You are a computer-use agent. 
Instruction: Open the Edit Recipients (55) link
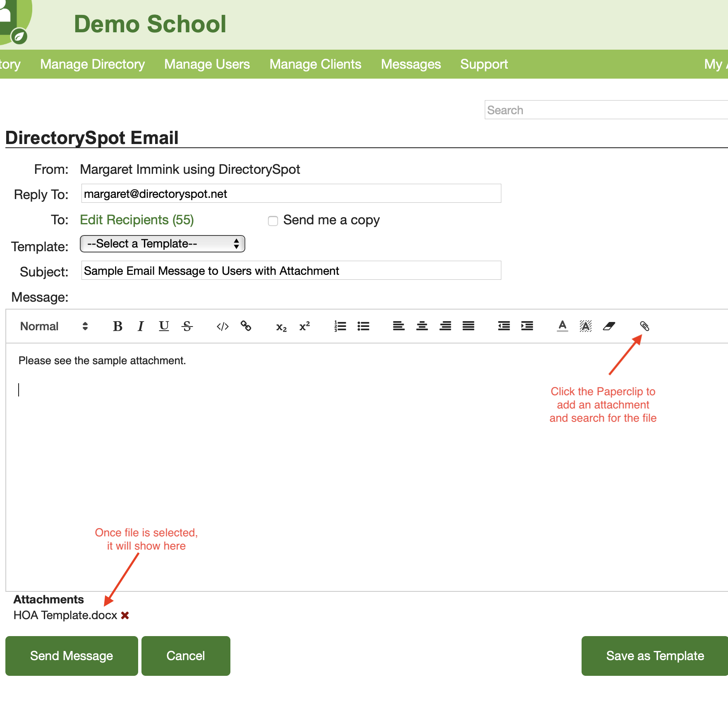136,220
